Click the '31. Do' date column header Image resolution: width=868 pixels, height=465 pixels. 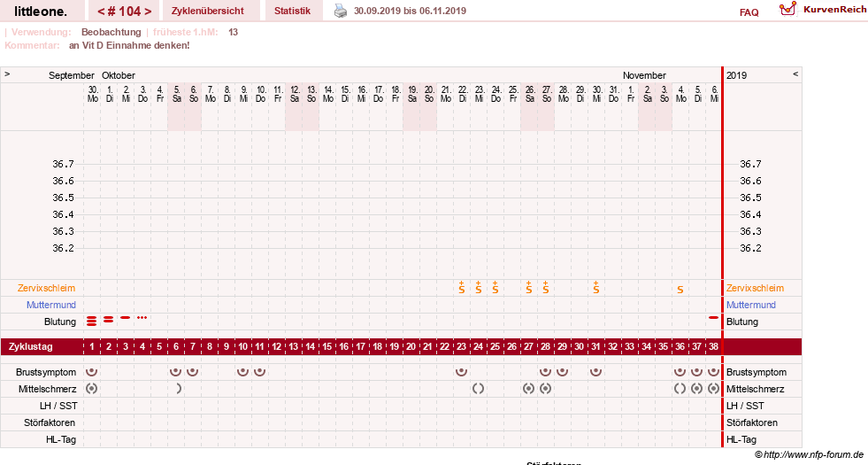click(614, 94)
